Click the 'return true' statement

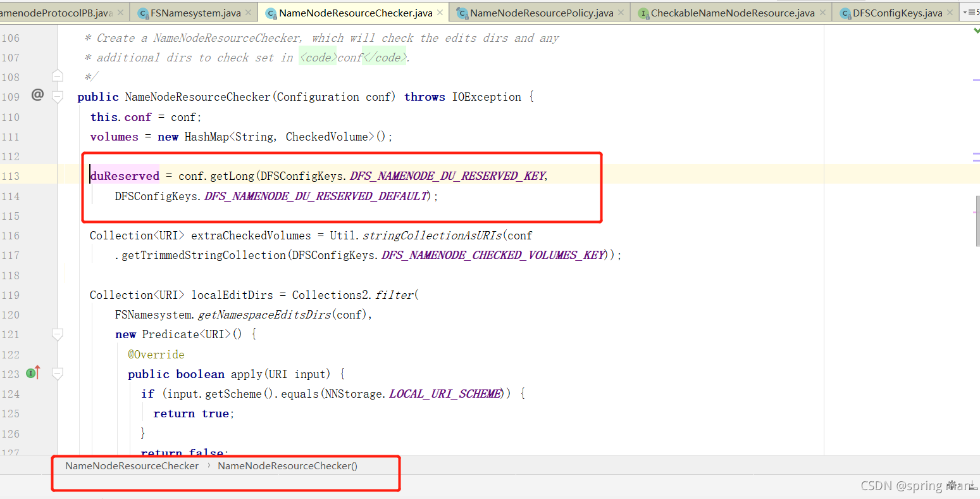(193, 414)
